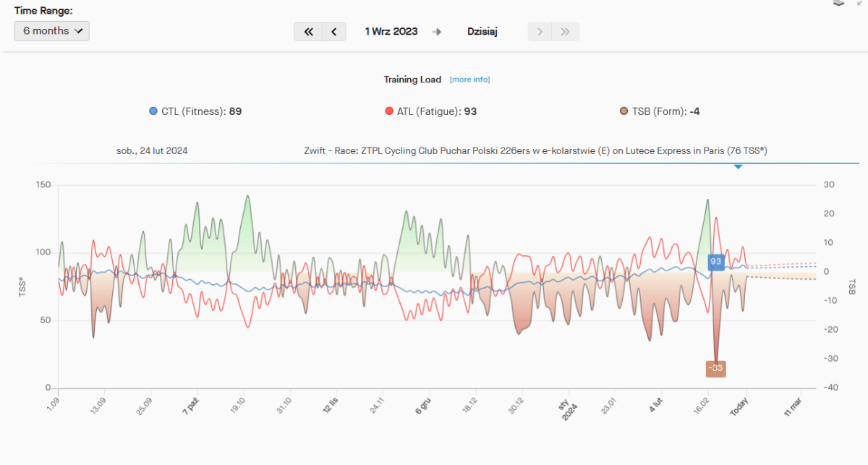Click the arrow between start and end dates
The width and height of the screenshot is (868, 465).
(437, 32)
